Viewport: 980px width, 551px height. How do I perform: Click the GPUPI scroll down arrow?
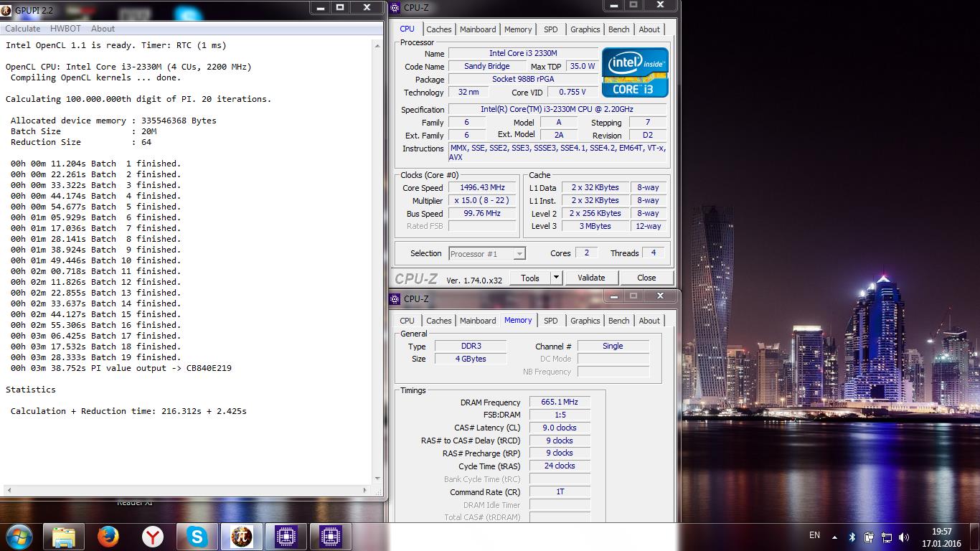point(377,479)
